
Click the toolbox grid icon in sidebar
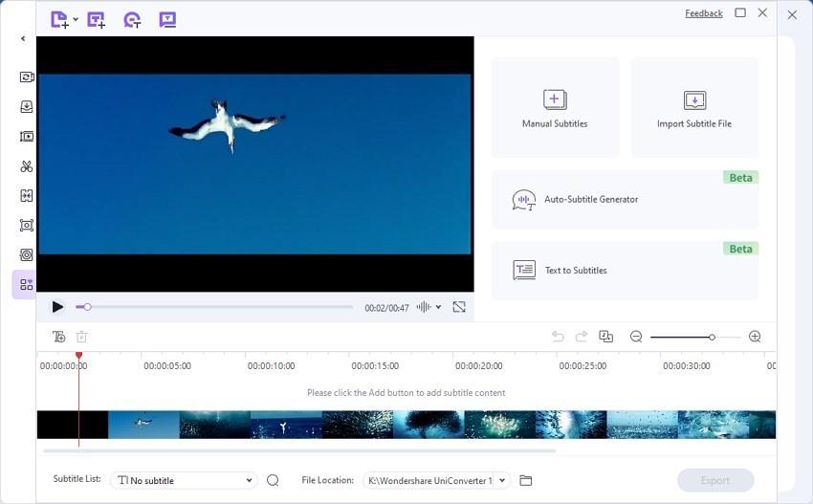(26, 284)
